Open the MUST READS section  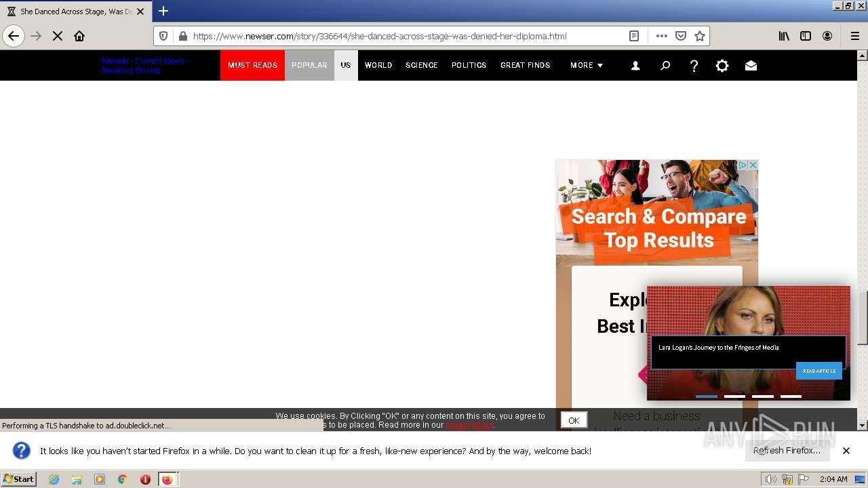[252, 65]
